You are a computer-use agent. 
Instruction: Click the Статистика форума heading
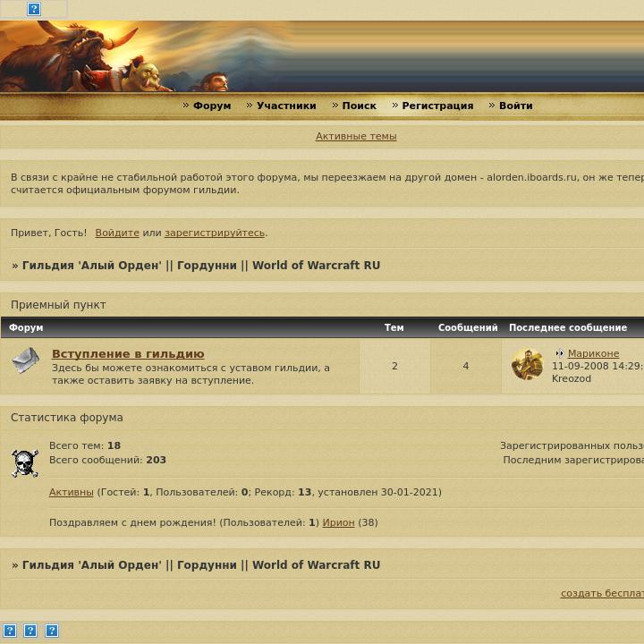67,418
